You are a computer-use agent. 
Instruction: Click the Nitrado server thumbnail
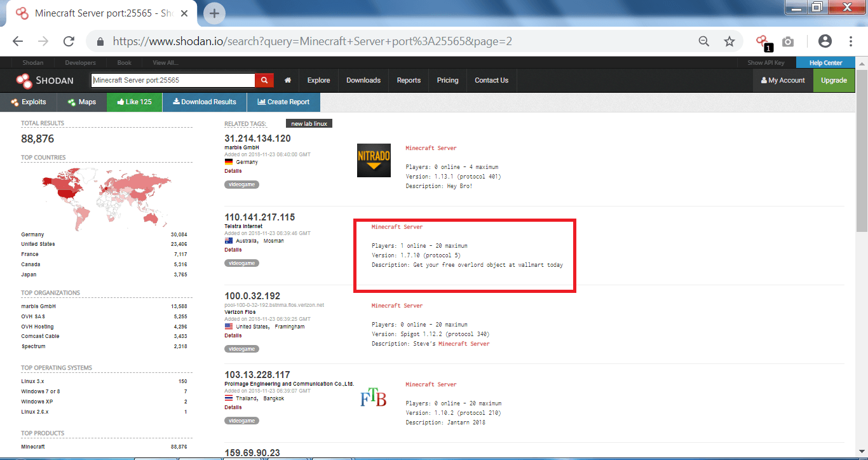(374, 160)
